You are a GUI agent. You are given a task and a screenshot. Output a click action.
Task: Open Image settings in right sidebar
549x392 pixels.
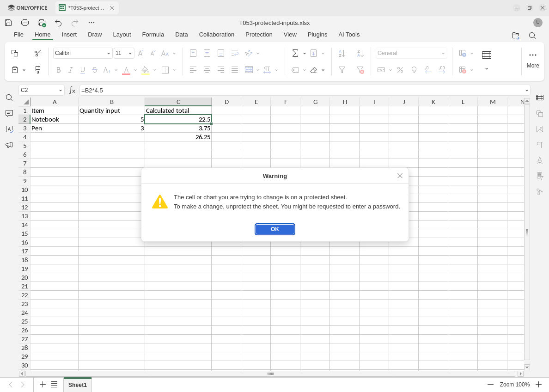pos(540,129)
